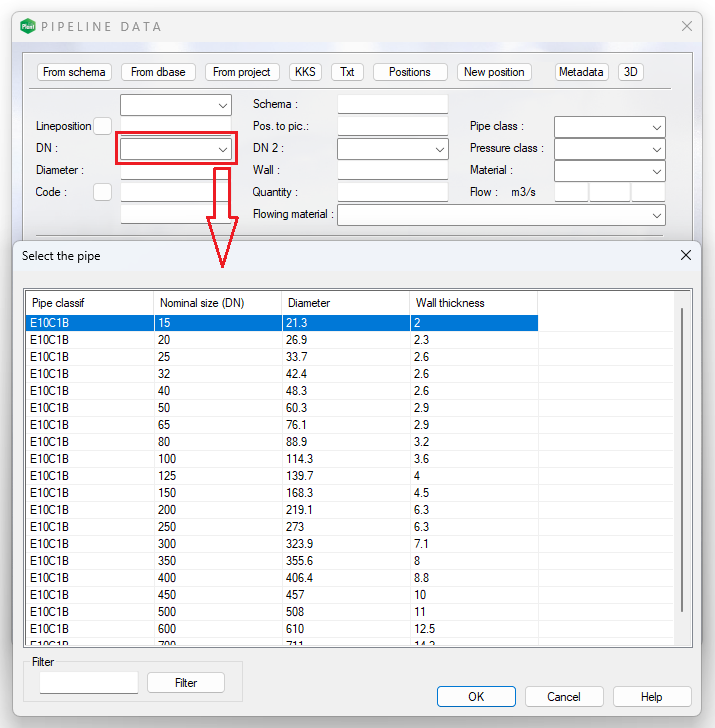The width and height of the screenshot is (715, 728).
Task: Click the From schema button
Action: click(x=74, y=72)
